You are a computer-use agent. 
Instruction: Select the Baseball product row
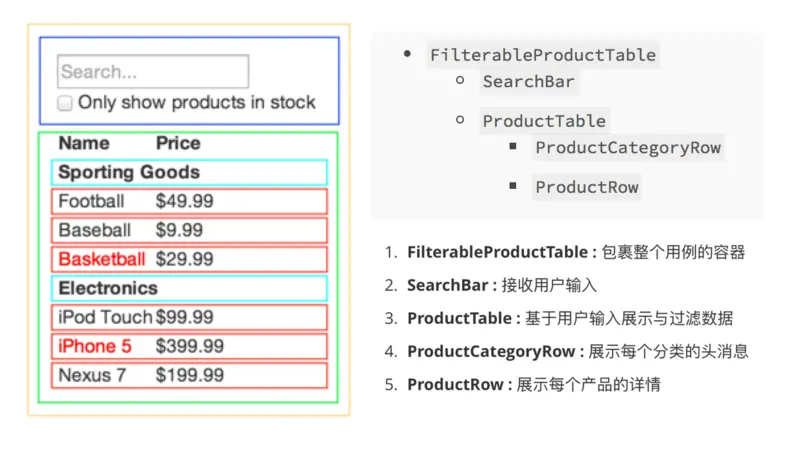[189, 230]
